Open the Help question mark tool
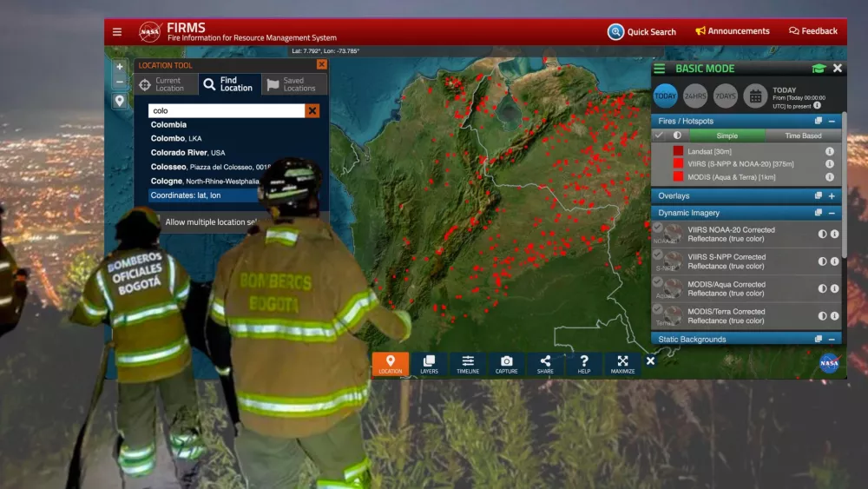Image resolution: width=868 pixels, height=489 pixels. point(584,365)
